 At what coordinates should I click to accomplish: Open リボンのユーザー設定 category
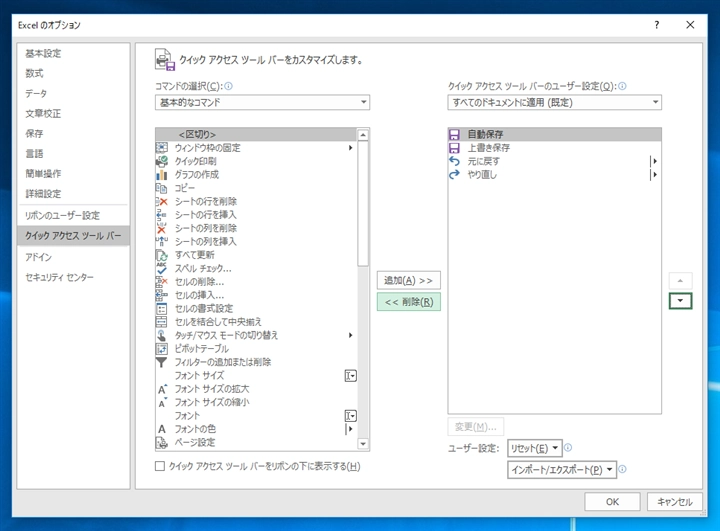[62, 215]
